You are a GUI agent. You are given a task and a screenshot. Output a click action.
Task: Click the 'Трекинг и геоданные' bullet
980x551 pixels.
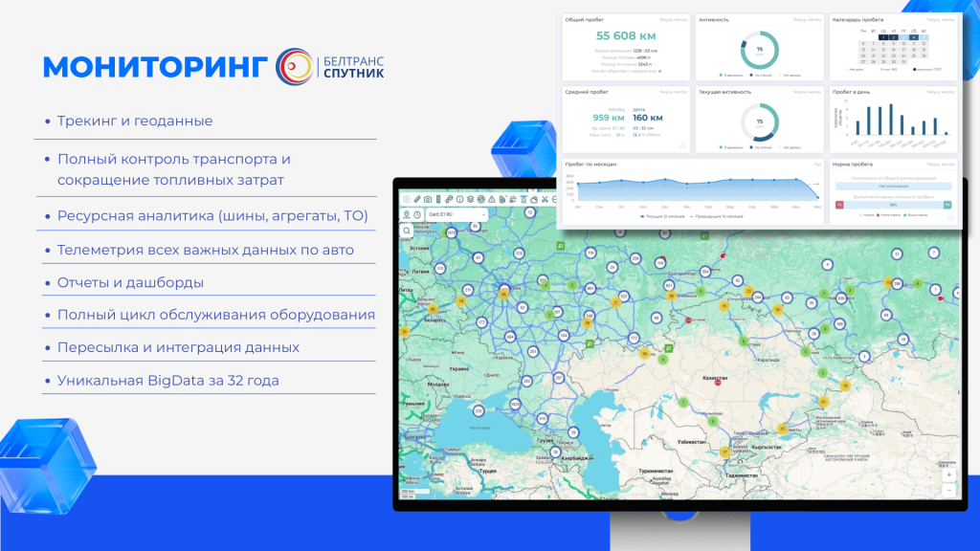tap(135, 121)
